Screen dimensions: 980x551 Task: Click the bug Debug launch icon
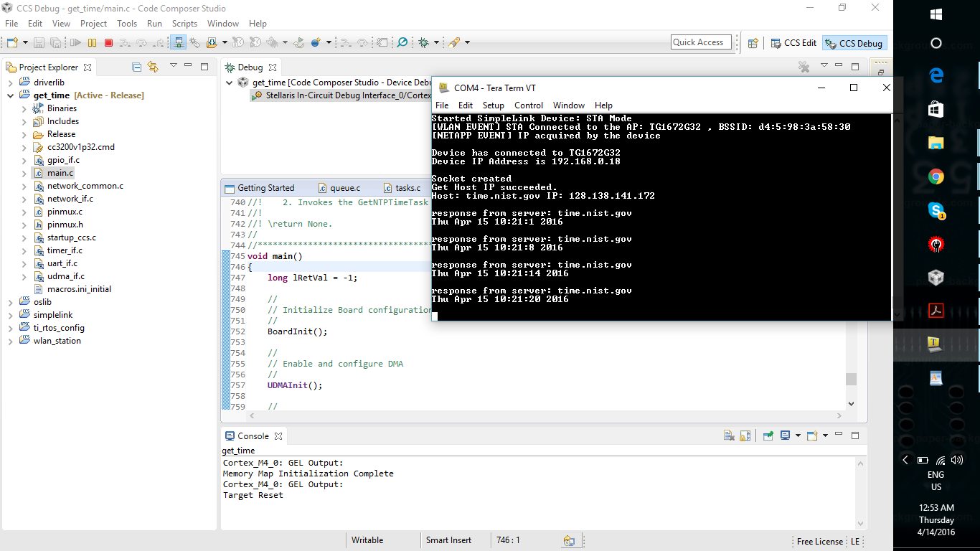coord(423,43)
